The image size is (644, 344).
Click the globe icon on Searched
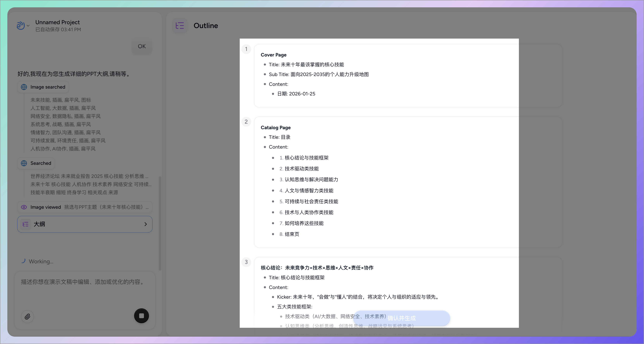[x=24, y=163]
